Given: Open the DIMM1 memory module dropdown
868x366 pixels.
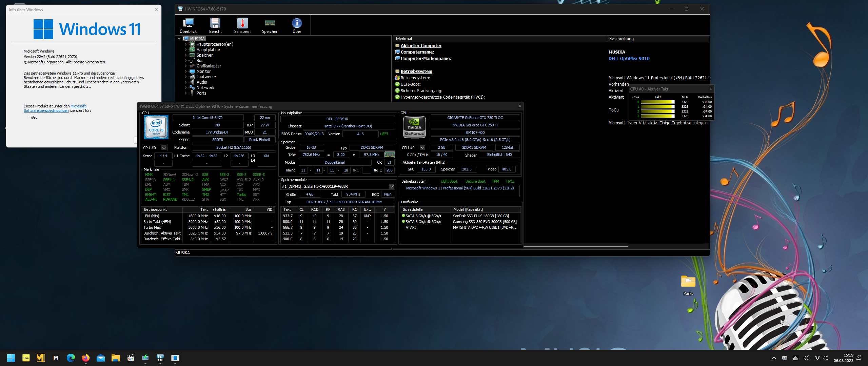Looking at the screenshot, I should [x=392, y=186].
